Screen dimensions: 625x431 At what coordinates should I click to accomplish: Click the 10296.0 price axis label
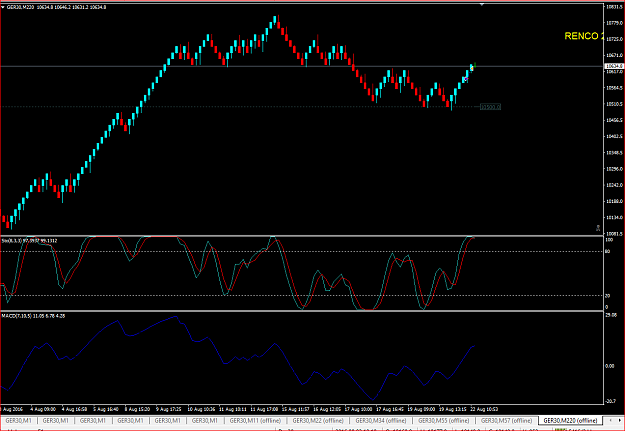click(614, 169)
